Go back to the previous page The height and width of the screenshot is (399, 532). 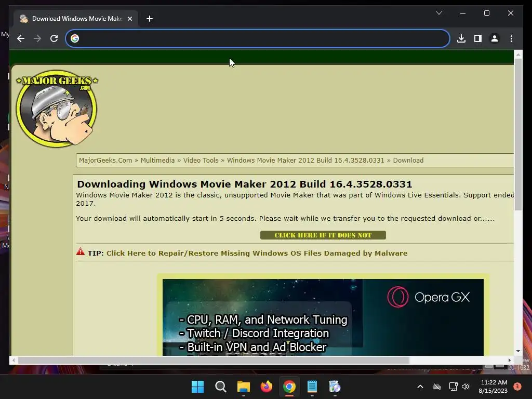coord(21,38)
